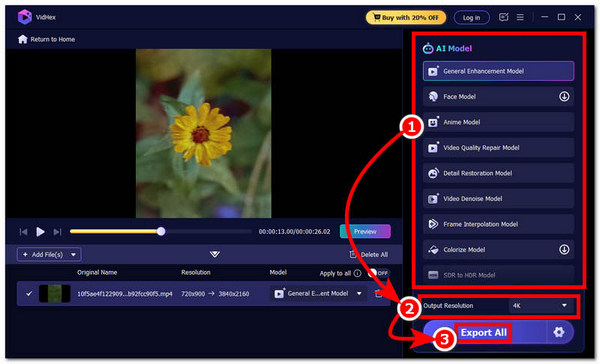Click the Output Resolution label

coord(448,305)
